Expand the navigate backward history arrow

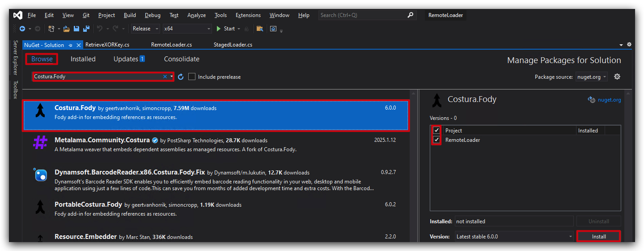click(x=30, y=29)
